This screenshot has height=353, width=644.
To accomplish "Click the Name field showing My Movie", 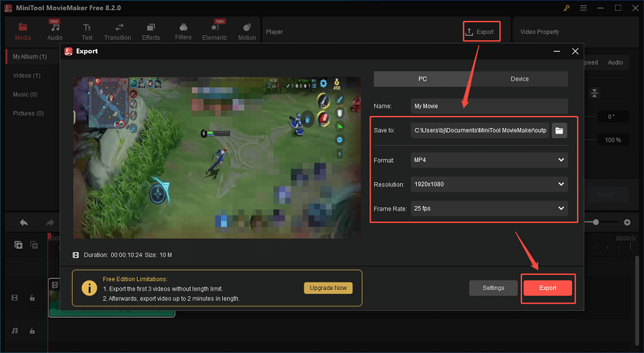I will pos(489,106).
